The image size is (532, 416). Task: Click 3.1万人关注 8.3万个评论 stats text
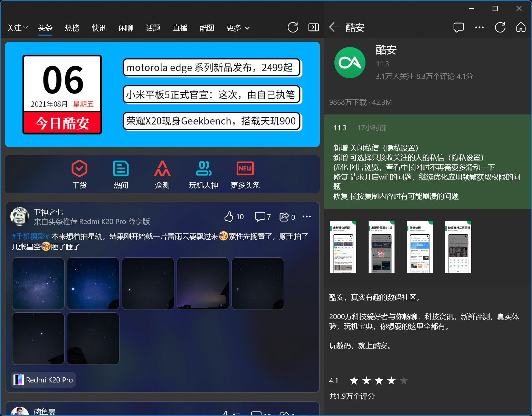pos(424,76)
